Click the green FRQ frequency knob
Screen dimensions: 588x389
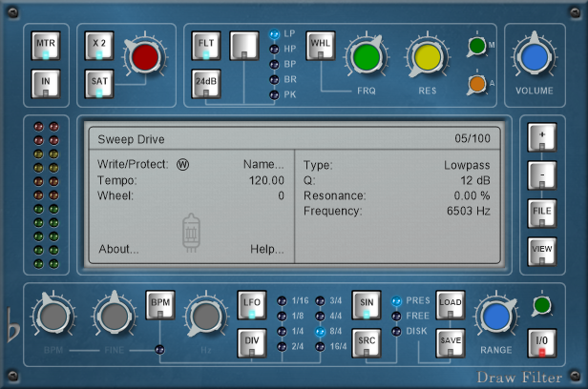367,58
